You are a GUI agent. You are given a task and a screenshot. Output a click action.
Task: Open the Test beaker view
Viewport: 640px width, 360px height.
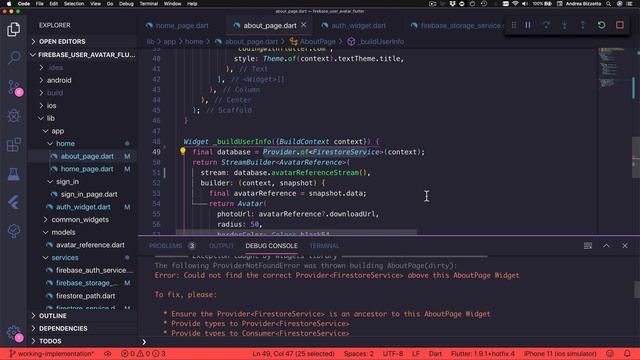[13, 174]
